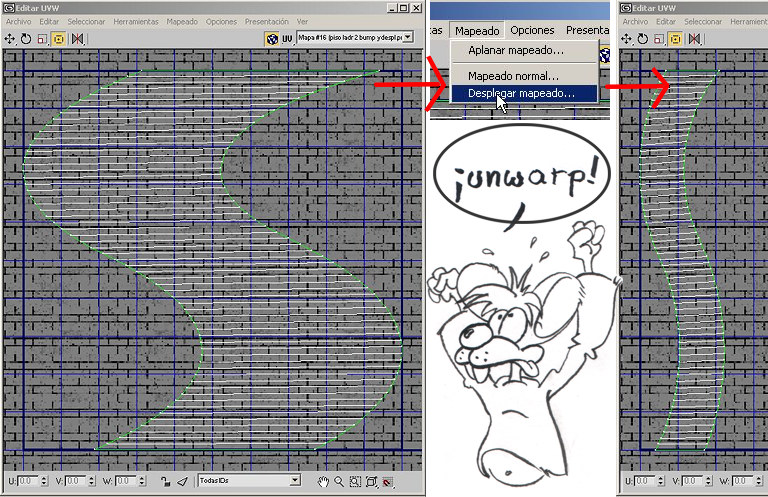
Task: Open Seleccionar menu in right Editar UVW window
Action: [x=703, y=22]
